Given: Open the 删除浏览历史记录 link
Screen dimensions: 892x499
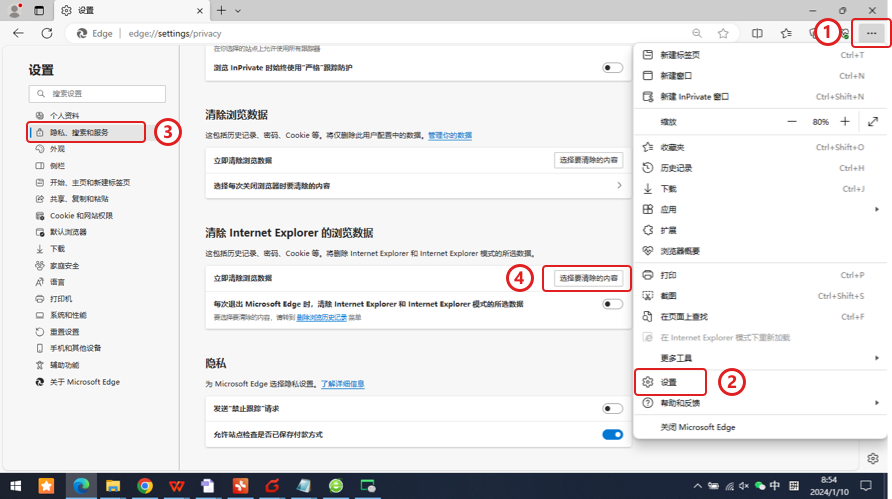Looking at the screenshot, I should tap(321, 317).
